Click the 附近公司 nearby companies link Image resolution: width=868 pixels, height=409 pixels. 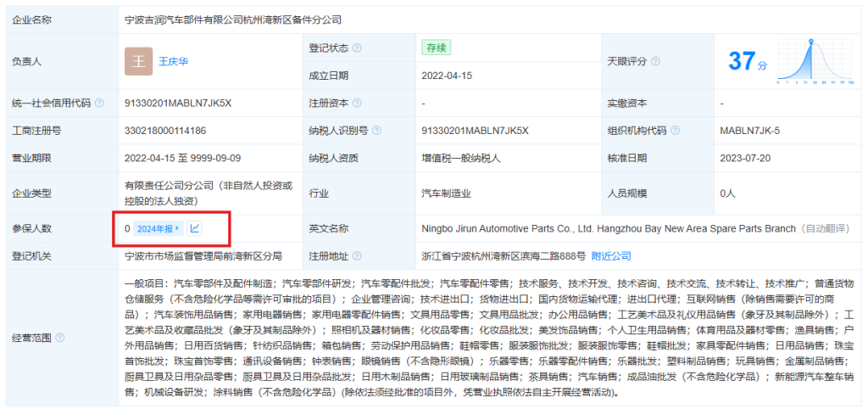point(611,255)
